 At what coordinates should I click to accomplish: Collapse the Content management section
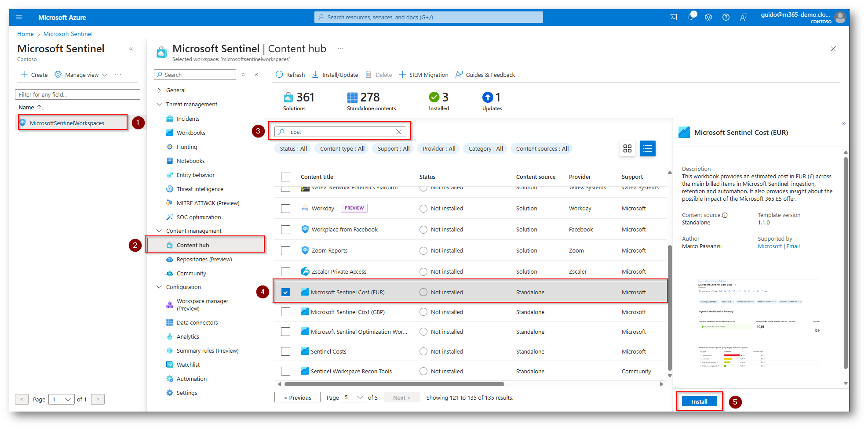(159, 231)
